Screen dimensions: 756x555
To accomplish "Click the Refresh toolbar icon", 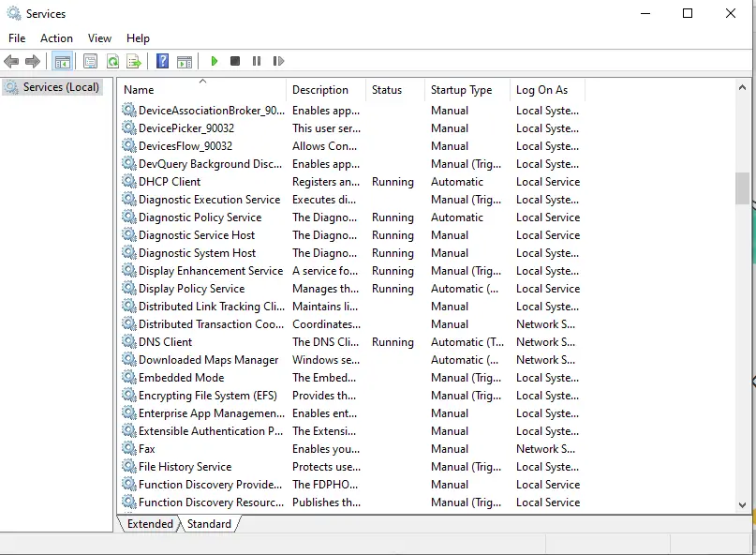I will [112, 61].
